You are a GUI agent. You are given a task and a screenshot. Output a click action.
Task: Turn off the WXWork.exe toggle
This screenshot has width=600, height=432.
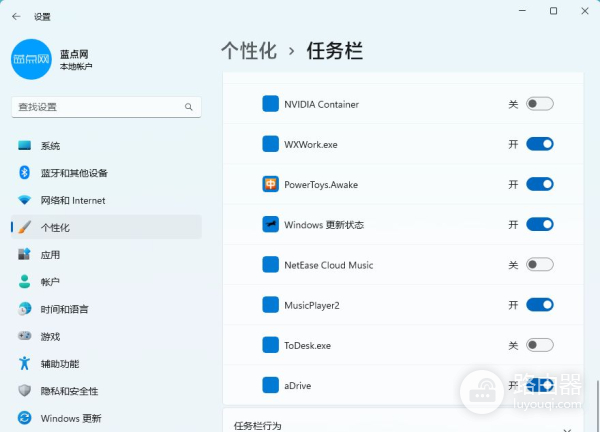pyautogui.click(x=540, y=144)
